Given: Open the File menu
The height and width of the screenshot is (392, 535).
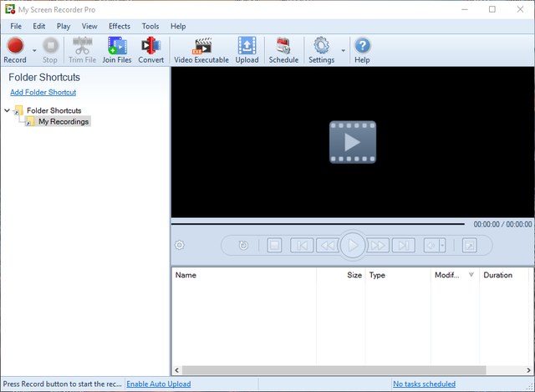Looking at the screenshot, I should (16, 26).
